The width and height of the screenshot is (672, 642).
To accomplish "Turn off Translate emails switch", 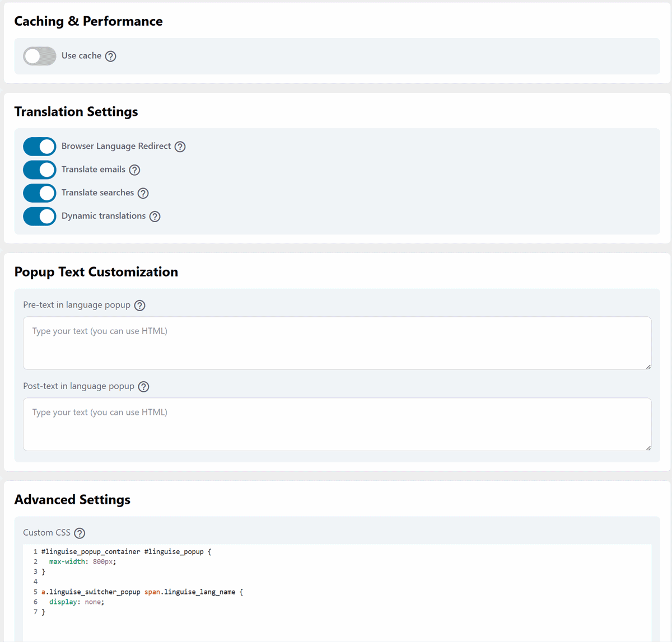I will pos(40,170).
